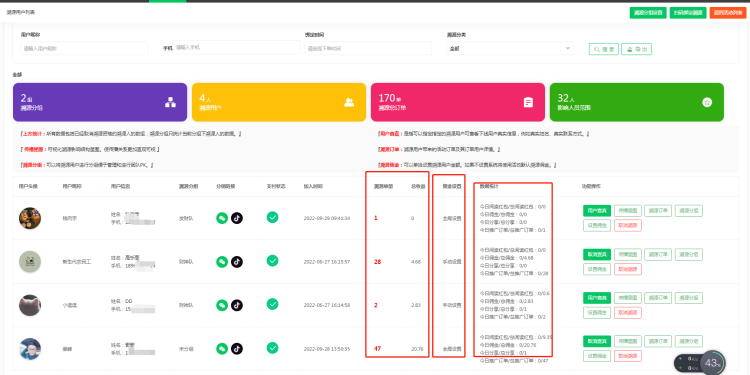This screenshot has width=750, height=375.
Task: Click 设置佣金 in the 2022-06-27 16:15:57 row
Action: 596,269
